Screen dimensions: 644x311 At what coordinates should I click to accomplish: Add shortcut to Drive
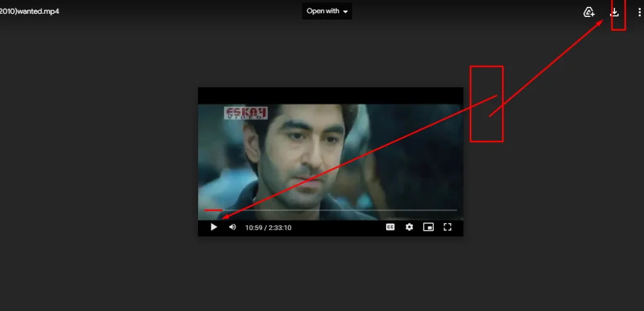click(x=589, y=13)
